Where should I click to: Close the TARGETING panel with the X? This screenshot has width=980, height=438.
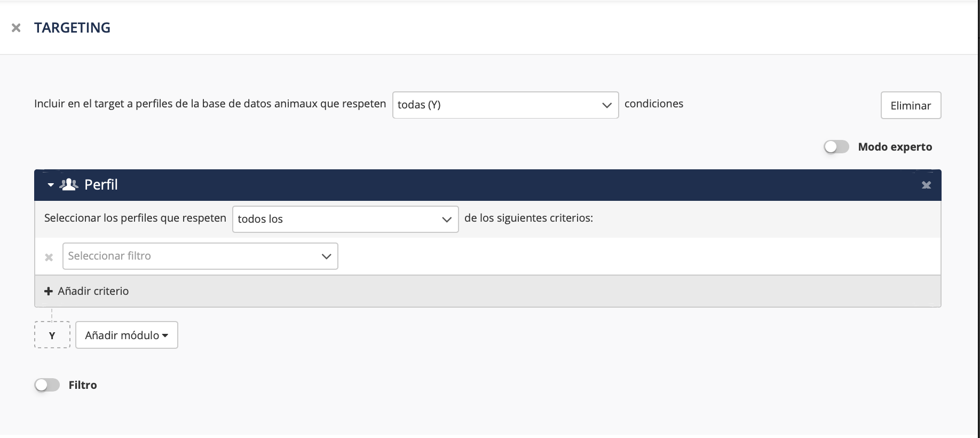tap(16, 28)
